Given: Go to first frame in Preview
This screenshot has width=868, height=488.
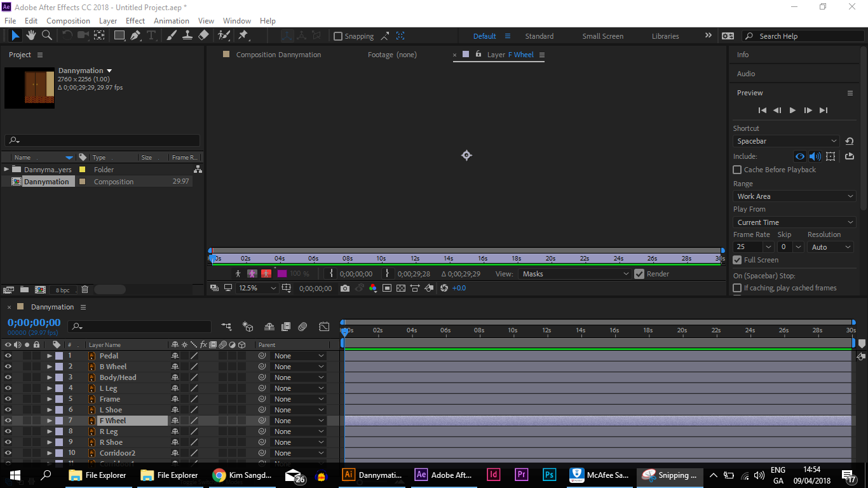Looking at the screenshot, I should point(763,110).
